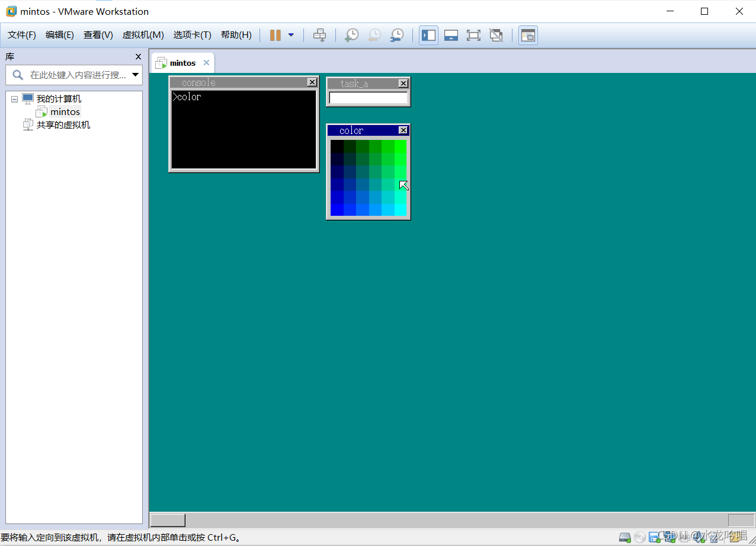Open the power options dropdown arrow

pyautogui.click(x=291, y=35)
